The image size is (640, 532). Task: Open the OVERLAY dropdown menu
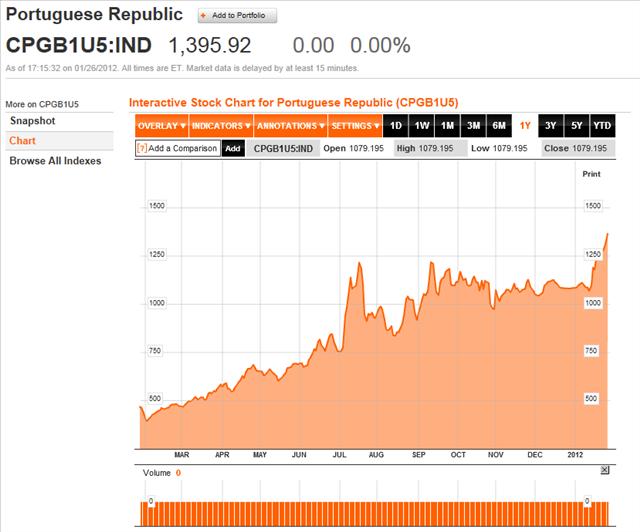click(162, 126)
